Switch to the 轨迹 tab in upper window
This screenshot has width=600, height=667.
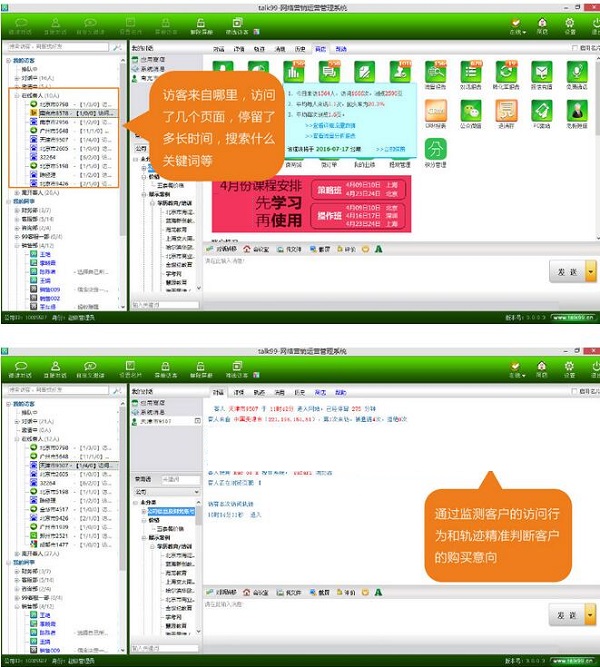[x=259, y=49]
